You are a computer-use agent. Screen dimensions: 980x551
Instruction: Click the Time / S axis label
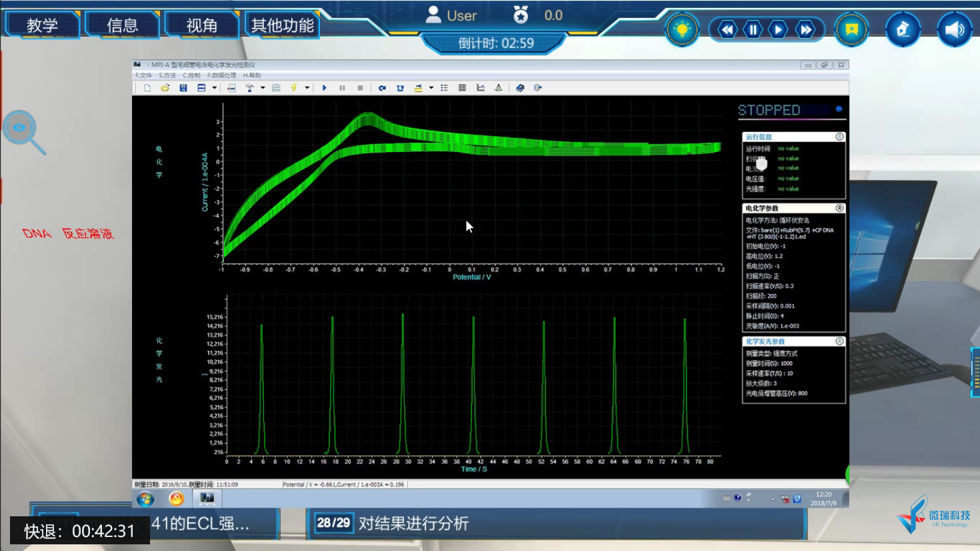click(474, 470)
